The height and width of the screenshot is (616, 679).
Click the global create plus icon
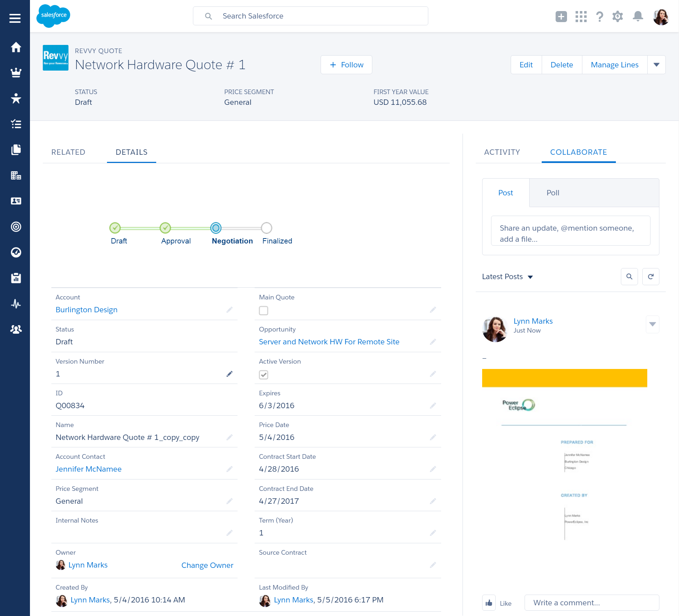[x=561, y=16]
